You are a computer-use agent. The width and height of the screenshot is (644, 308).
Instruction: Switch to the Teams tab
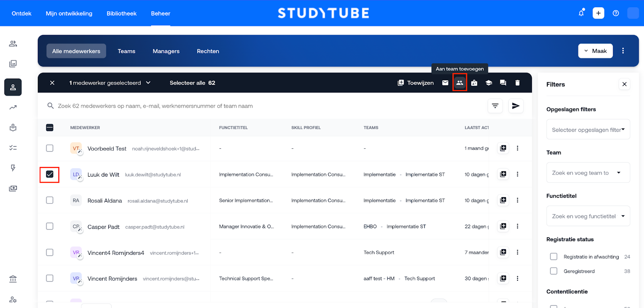126,51
